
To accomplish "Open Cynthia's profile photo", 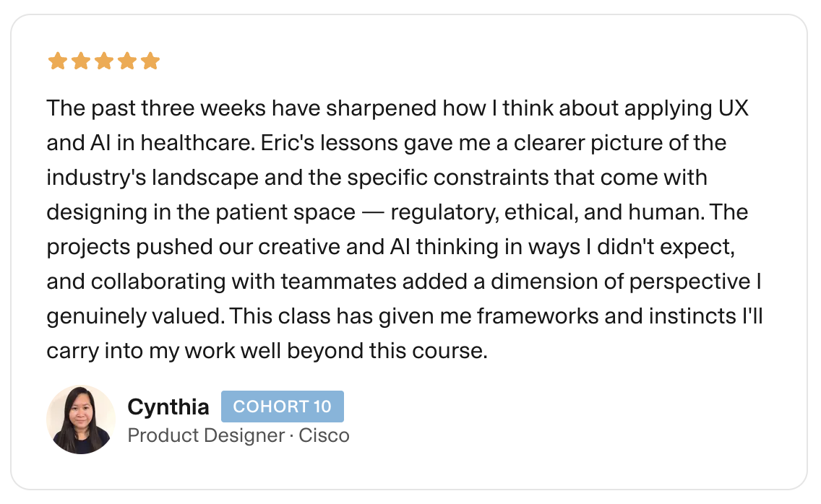I will pos(81,420).
